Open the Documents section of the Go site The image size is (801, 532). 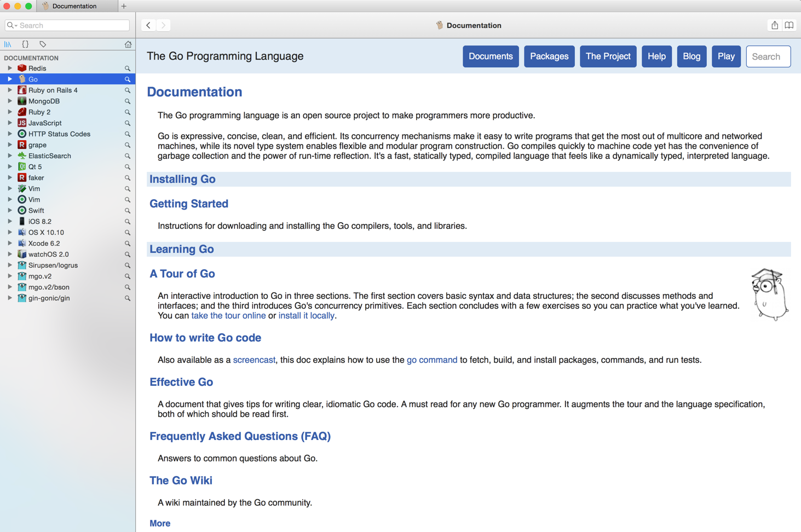click(x=491, y=56)
